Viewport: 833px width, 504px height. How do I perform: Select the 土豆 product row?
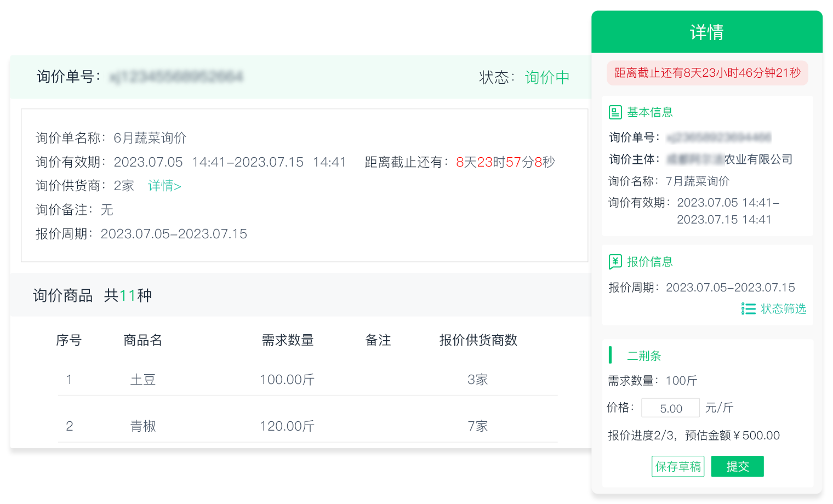143,380
